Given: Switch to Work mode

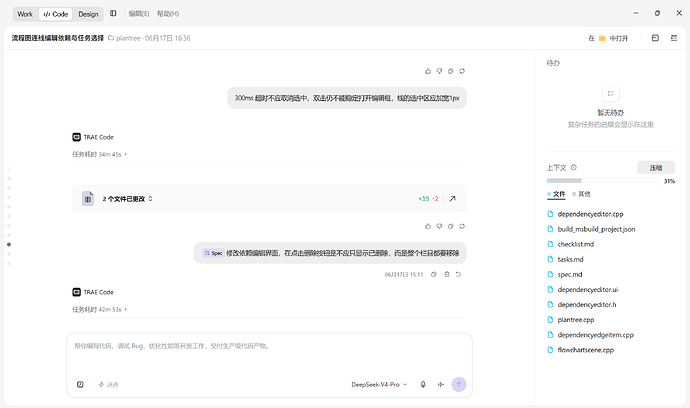Looking at the screenshot, I should (x=25, y=14).
